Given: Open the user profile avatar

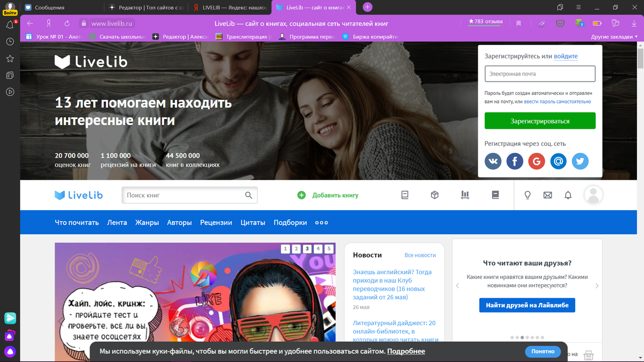Looking at the screenshot, I should point(593,195).
